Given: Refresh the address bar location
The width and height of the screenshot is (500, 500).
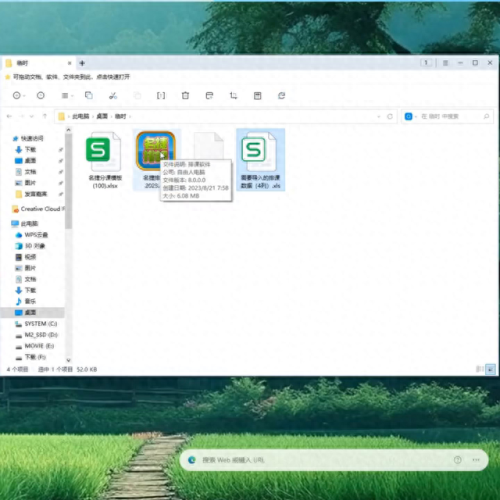Looking at the screenshot, I should pyautogui.click(x=390, y=116).
